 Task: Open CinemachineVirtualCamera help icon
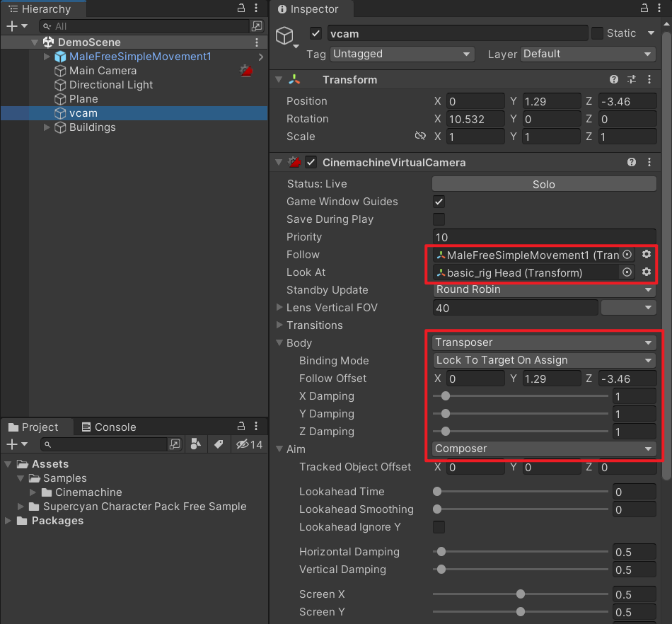(x=631, y=162)
